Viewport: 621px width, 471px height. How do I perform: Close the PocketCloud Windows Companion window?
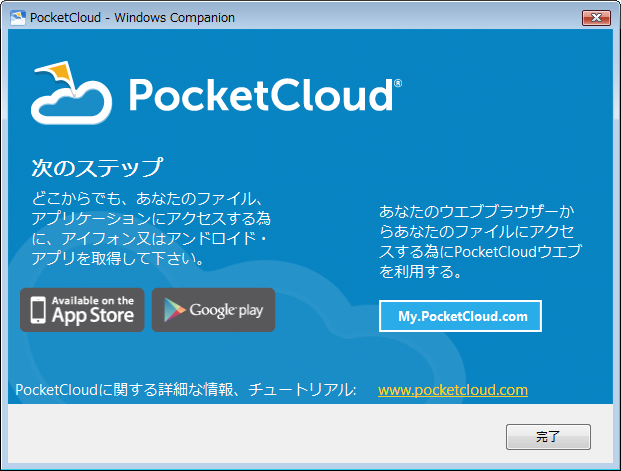[596, 17]
